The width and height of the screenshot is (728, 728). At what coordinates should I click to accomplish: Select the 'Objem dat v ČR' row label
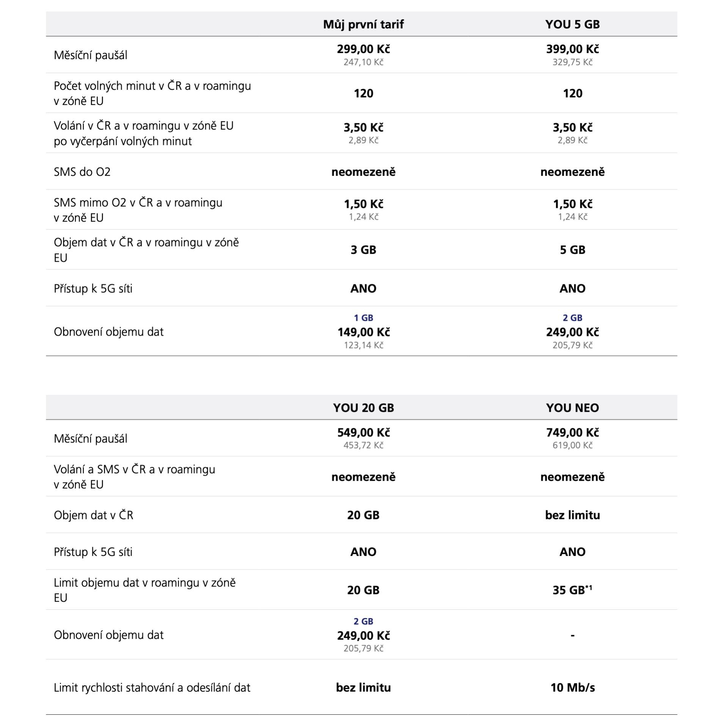coord(94,515)
